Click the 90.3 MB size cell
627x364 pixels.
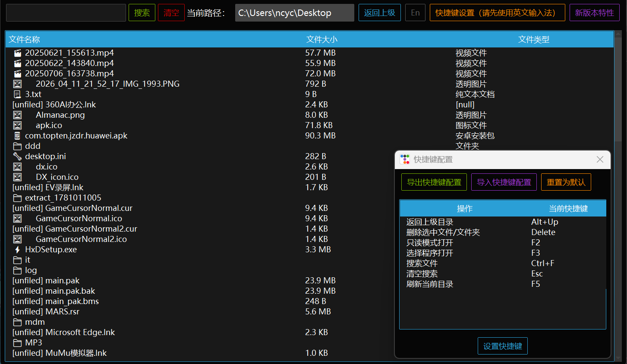(320, 136)
